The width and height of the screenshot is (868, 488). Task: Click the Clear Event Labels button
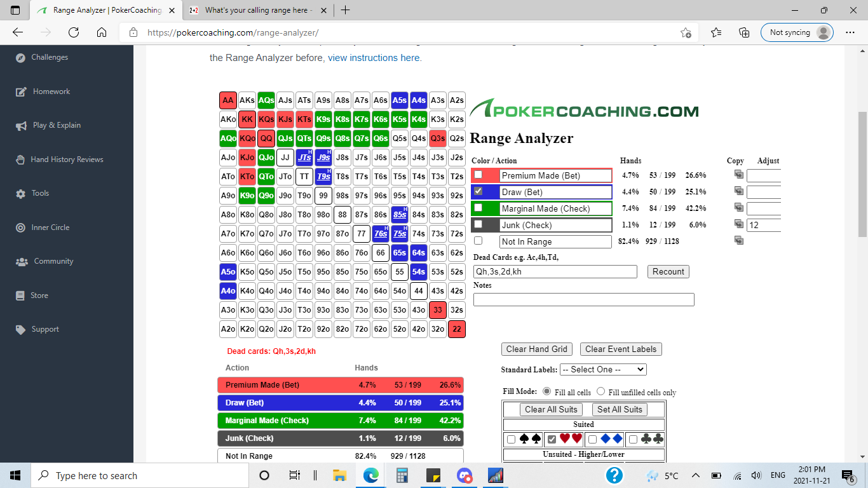(621, 349)
